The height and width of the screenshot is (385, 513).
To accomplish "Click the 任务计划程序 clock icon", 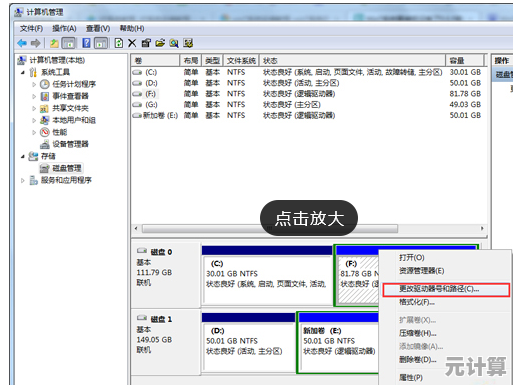I will tap(45, 84).
